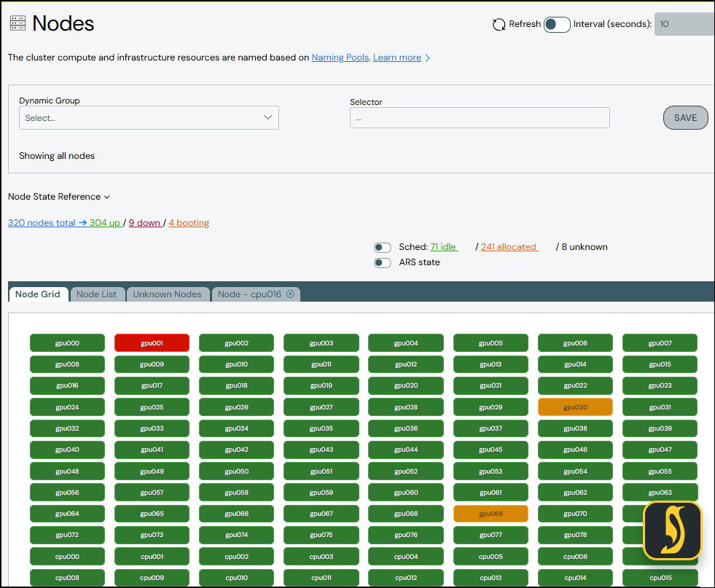This screenshot has width=715, height=588.
Task: Open node gpu022
Action: pos(576,385)
